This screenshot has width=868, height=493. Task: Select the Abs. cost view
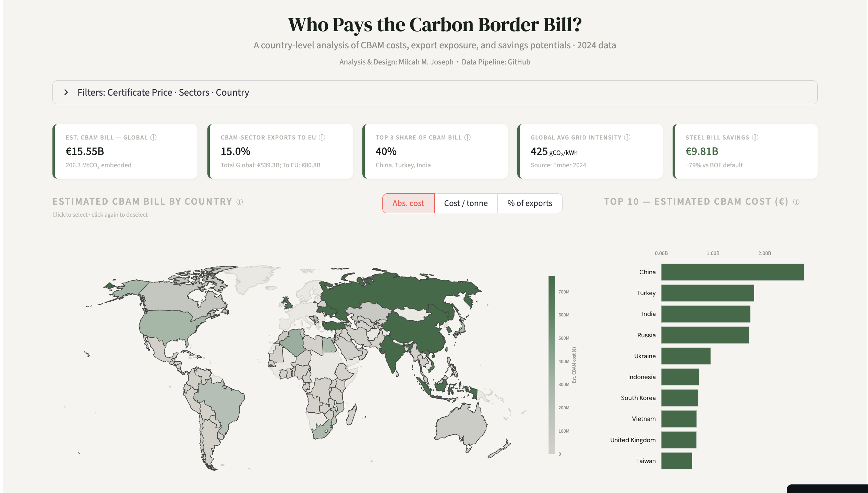[x=408, y=203]
